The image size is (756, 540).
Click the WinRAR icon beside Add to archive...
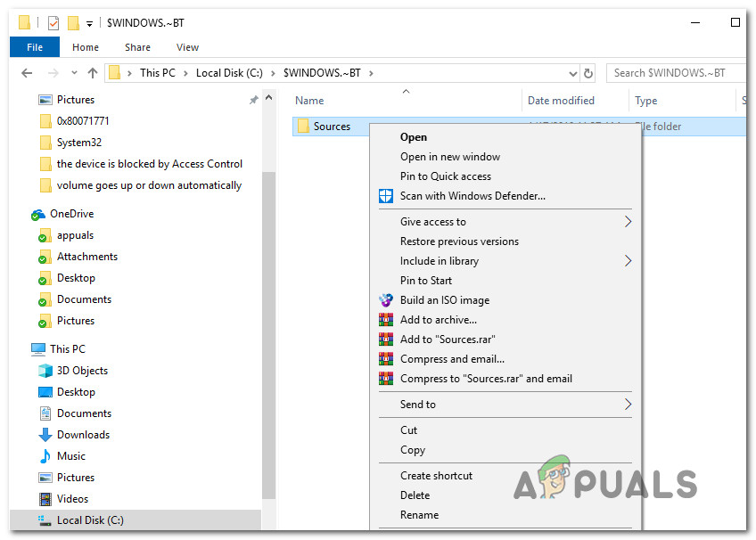click(386, 320)
